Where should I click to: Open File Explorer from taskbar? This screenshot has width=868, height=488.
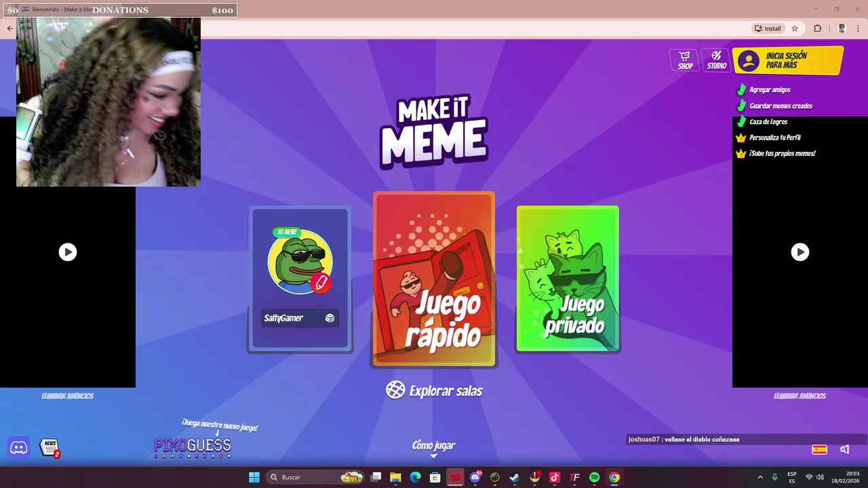(395, 477)
